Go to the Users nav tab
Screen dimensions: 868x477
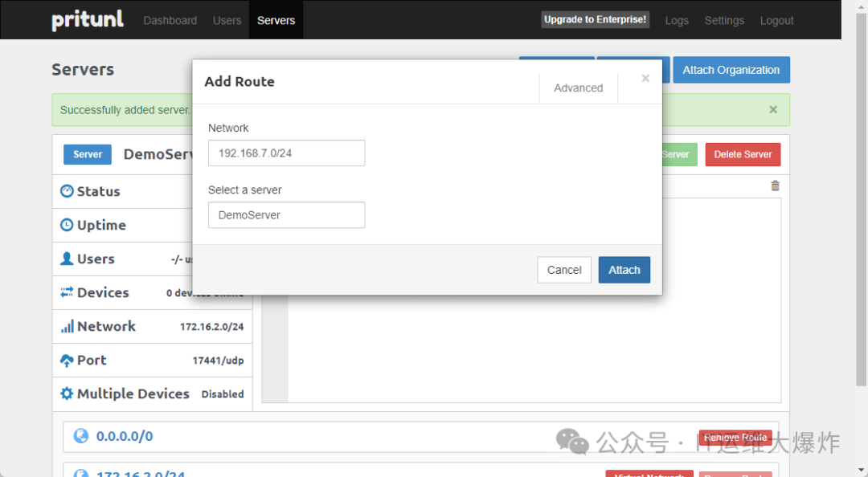pos(227,20)
